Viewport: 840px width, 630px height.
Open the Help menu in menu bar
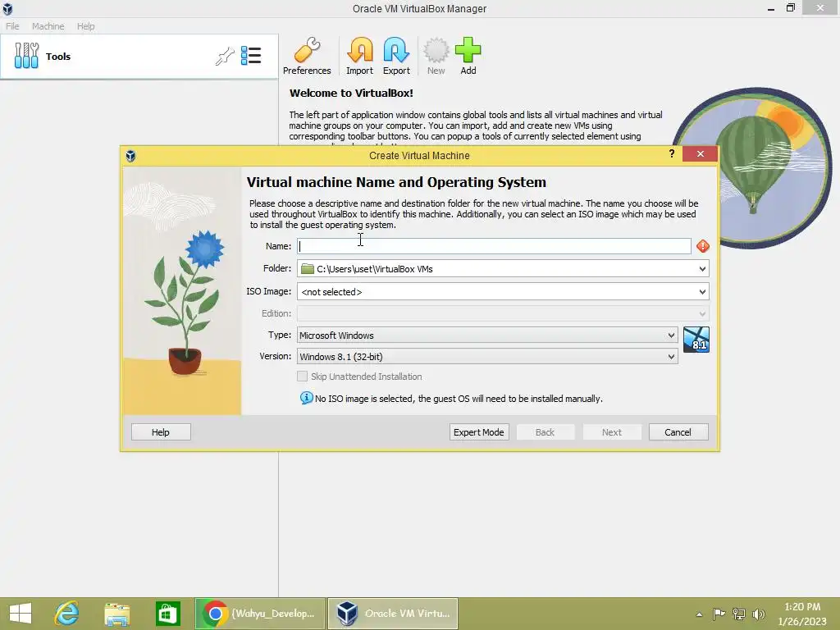tap(85, 26)
